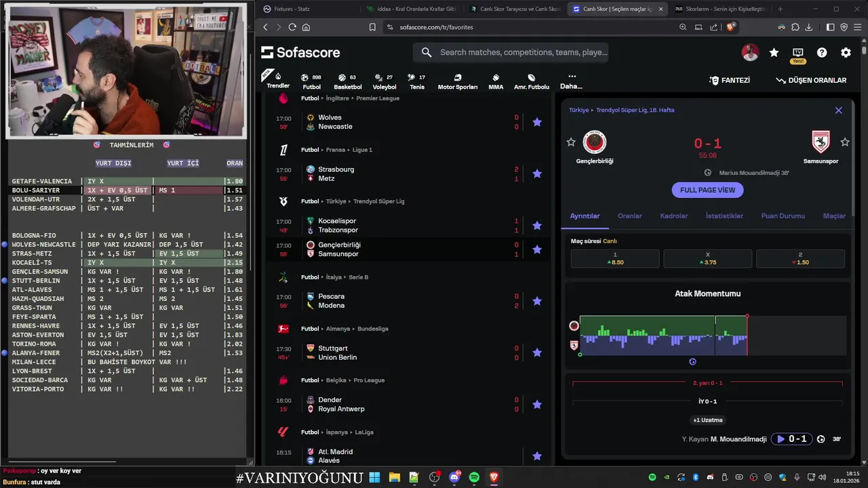The image size is (868, 488).
Task: Open the Windows Start menu
Action: pyautogui.click(x=374, y=478)
